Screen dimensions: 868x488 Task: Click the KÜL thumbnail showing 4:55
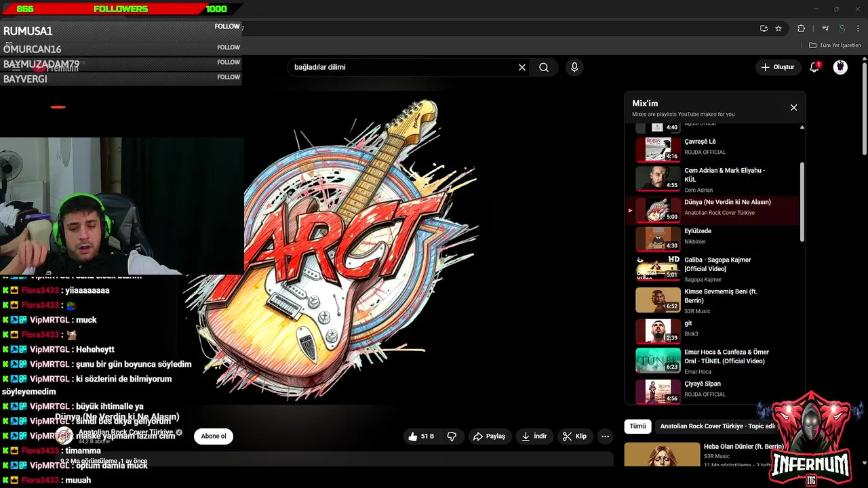pyautogui.click(x=658, y=179)
